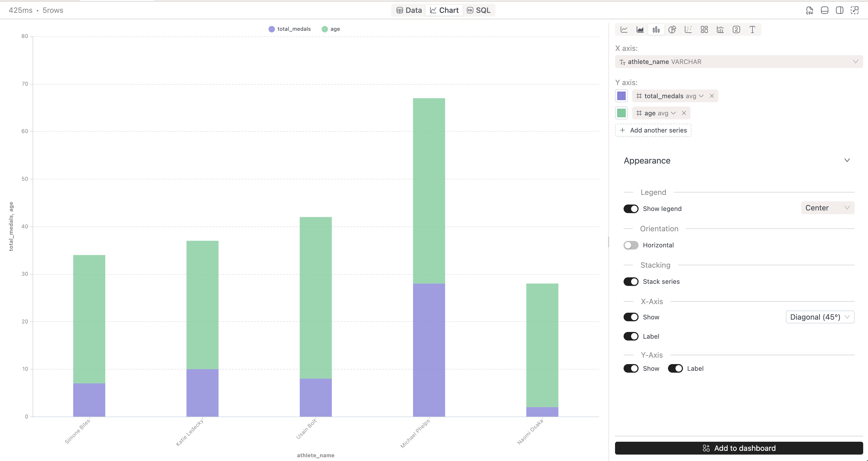Switch chart type to line chart

click(624, 29)
